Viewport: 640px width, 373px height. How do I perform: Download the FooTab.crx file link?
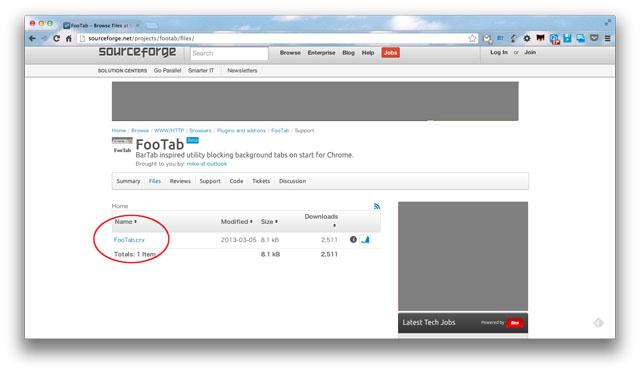(x=129, y=240)
